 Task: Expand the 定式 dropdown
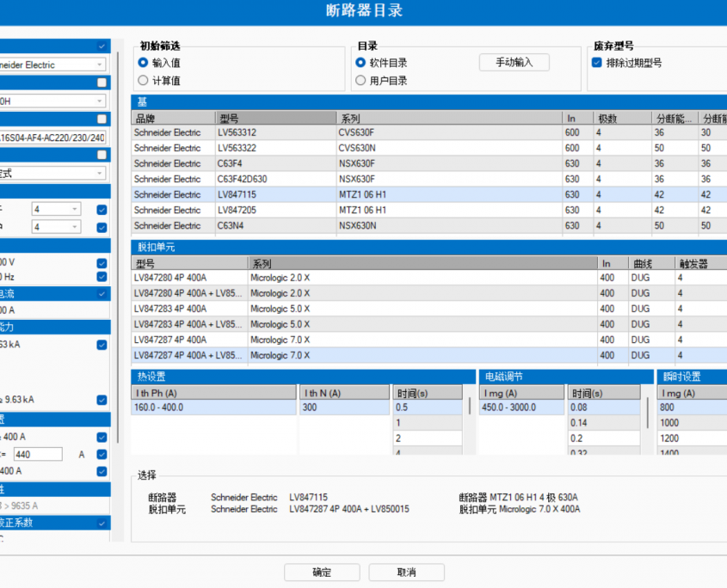52,174
